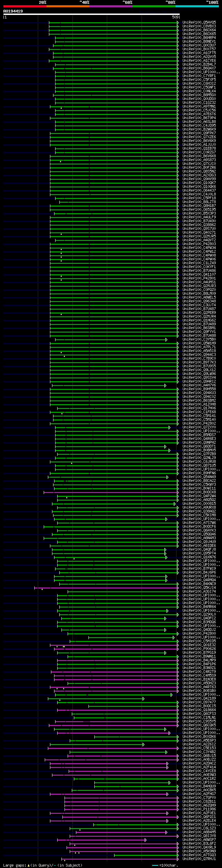Click the green alignment bar of UniRef100_B0XDK6

point(137,736)
